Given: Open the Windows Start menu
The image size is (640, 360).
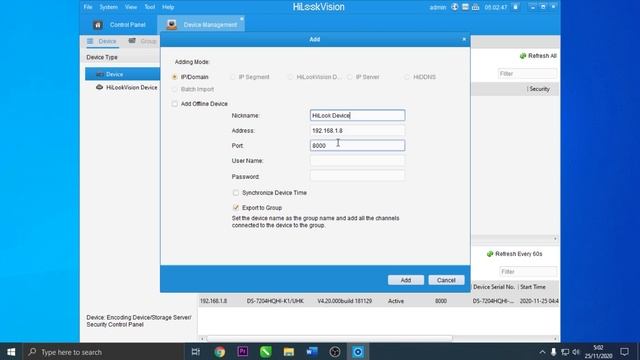Looking at the screenshot, I should (11, 351).
